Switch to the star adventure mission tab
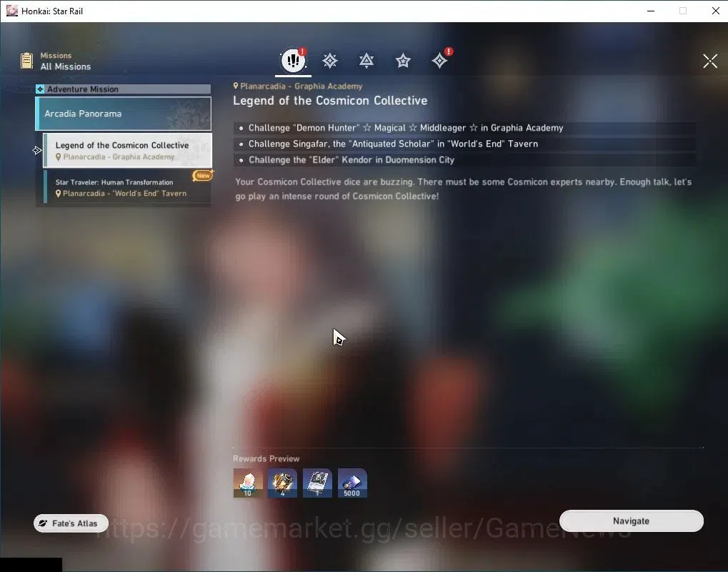 coord(403,61)
